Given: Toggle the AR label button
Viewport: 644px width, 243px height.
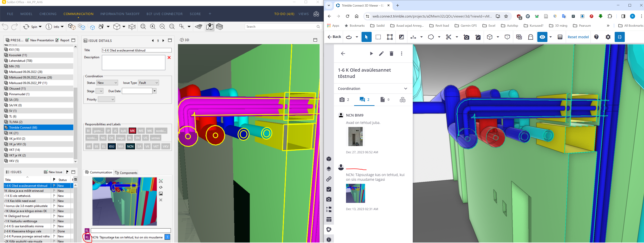Looking at the screenshot, I should click(x=89, y=147).
